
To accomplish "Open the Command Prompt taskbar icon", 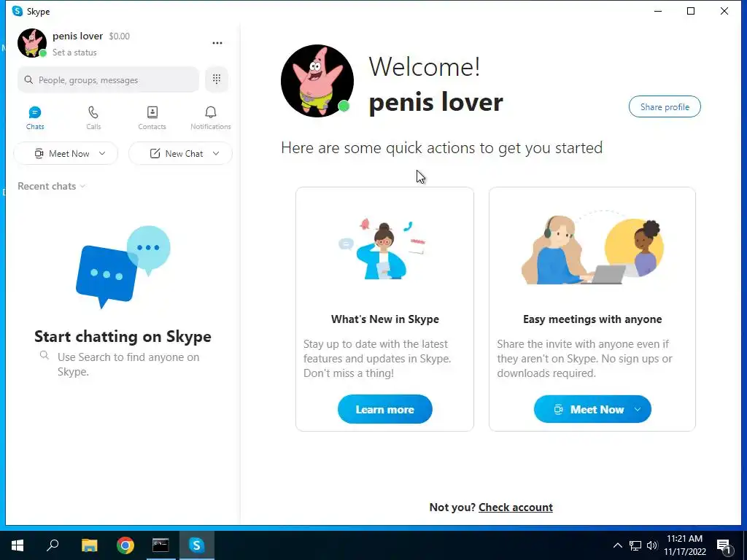I will pos(160,545).
